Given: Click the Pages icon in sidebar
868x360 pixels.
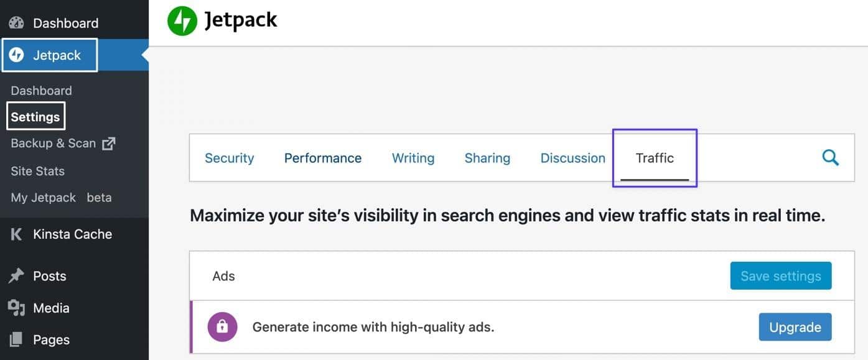Looking at the screenshot, I should (16, 339).
